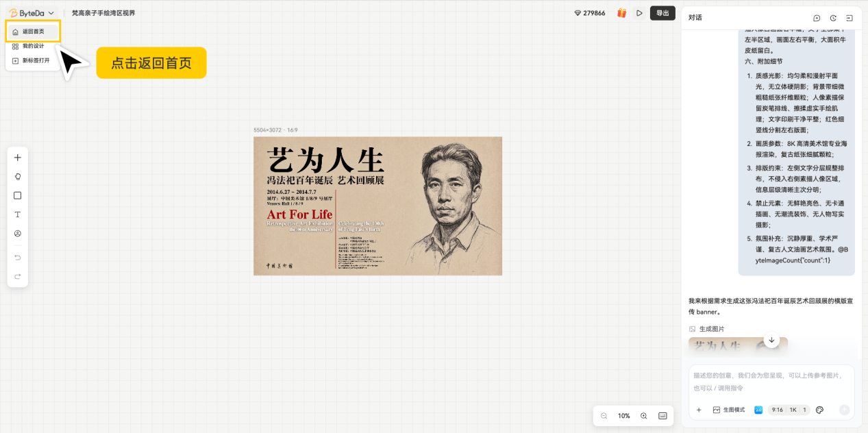Click the zoom out magnifier icon
Viewport: 868px width, 433px height.
pos(604,416)
